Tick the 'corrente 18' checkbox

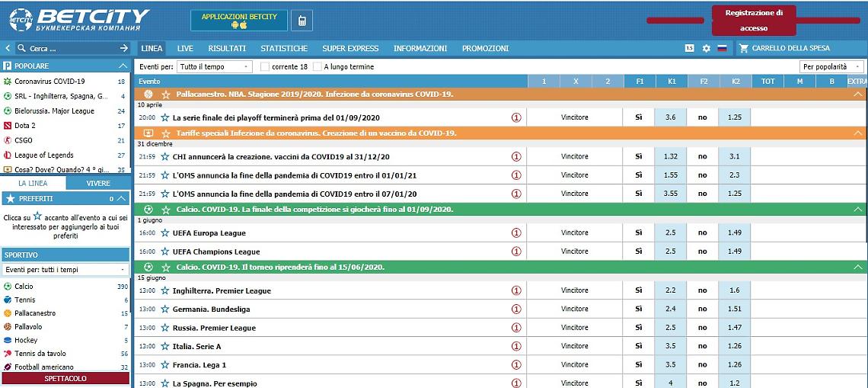click(265, 66)
